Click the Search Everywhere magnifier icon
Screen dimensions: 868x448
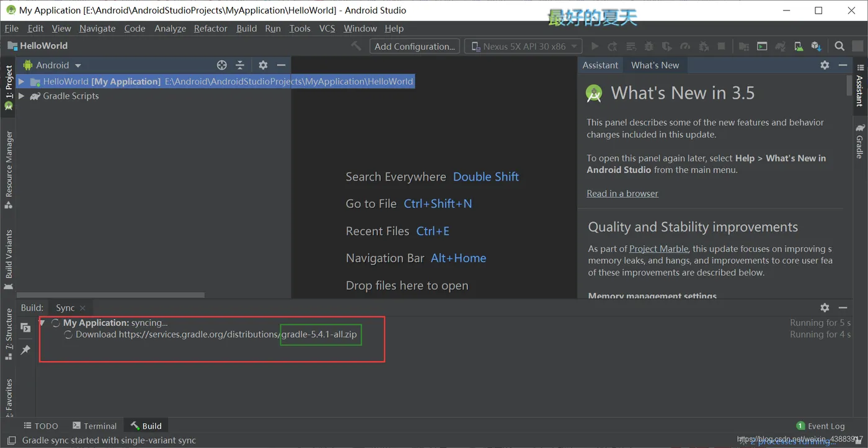pyautogui.click(x=839, y=46)
